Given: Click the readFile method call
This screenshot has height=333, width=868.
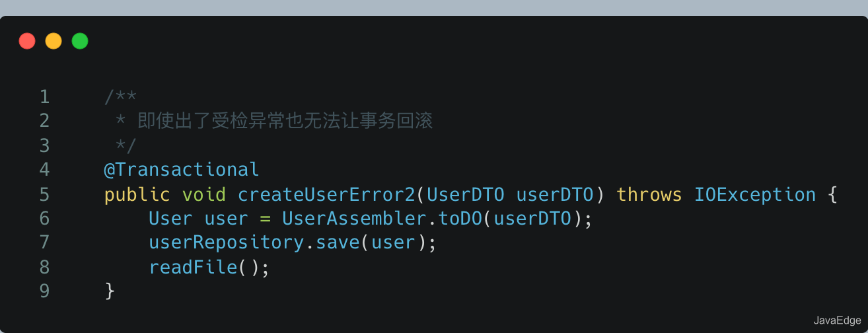Looking at the screenshot, I should [x=193, y=267].
